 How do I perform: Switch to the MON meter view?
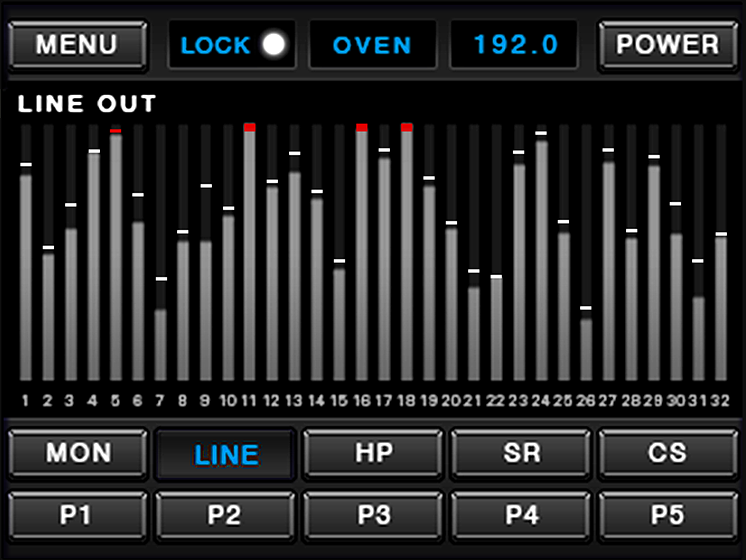(78, 453)
